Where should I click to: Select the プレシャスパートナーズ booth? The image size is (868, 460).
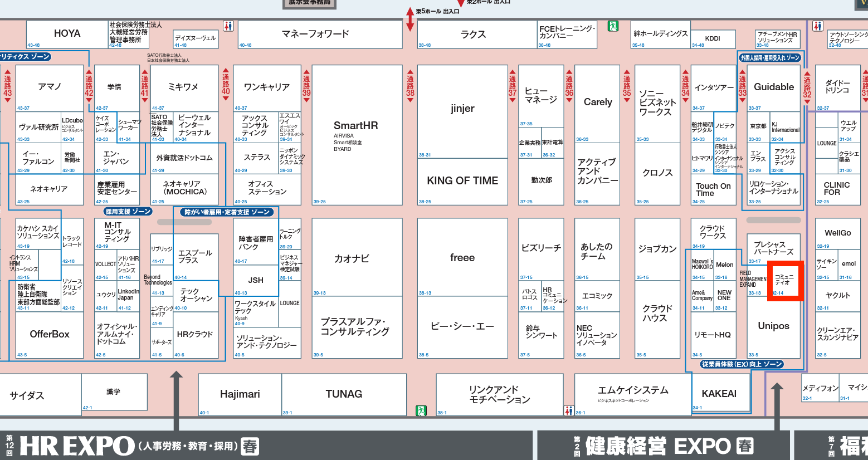pos(774,249)
